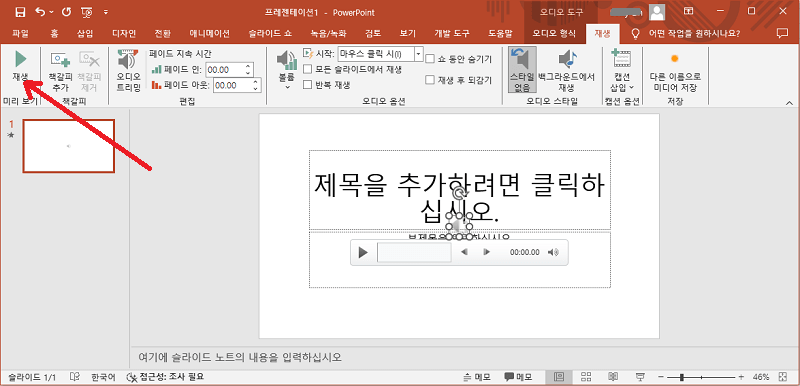800x386 pixels.
Task: Toggle notes pane with status bar 메모 button
Action: 477,377
